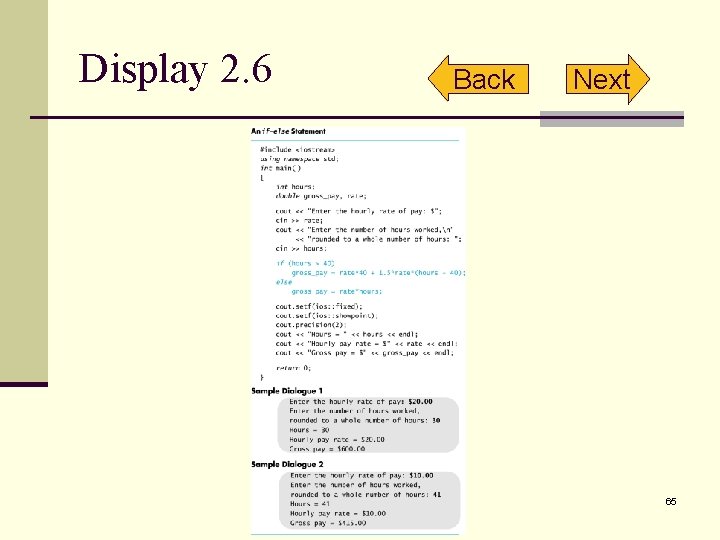The height and width of the screenshot is (540, 720).
Task: Click the 'Sample Dialogue 1' heading
Action: coord(287,391)
